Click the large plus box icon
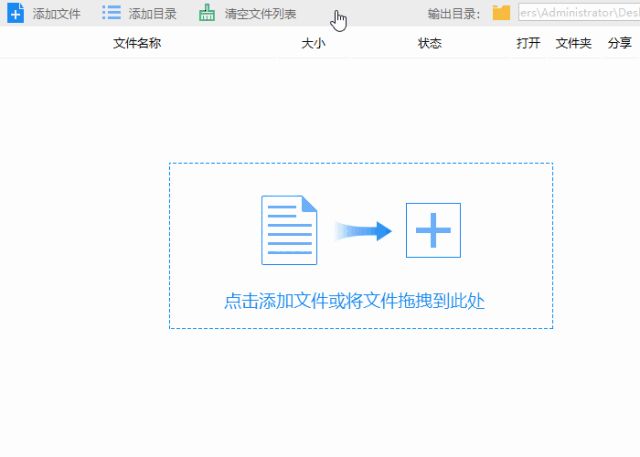This screenshot has width=640, height=457. [x=433, y=231]
